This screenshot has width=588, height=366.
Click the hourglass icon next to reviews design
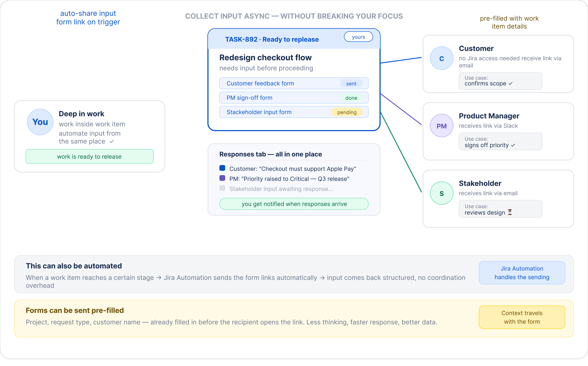tap(510, 212)
